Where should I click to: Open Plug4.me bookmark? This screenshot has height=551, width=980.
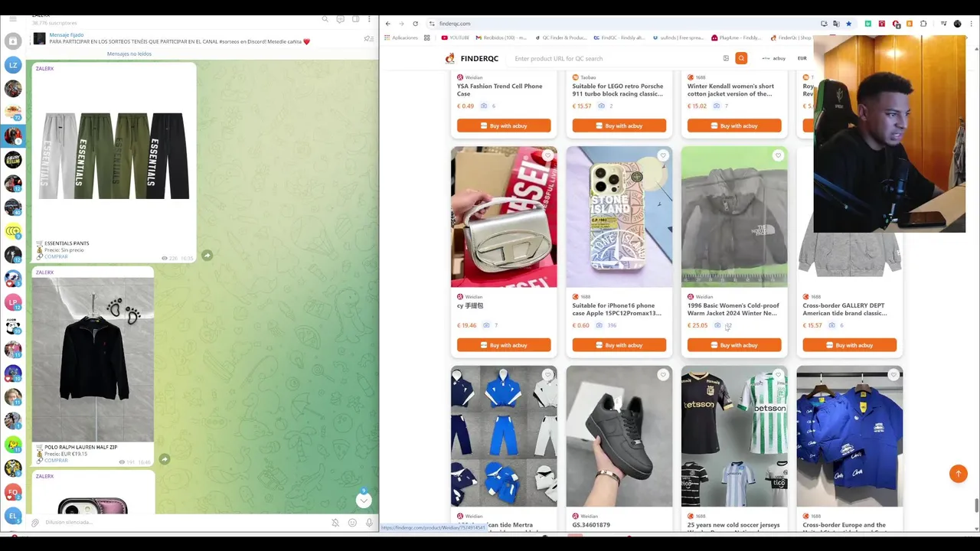[x=737, y=37]
